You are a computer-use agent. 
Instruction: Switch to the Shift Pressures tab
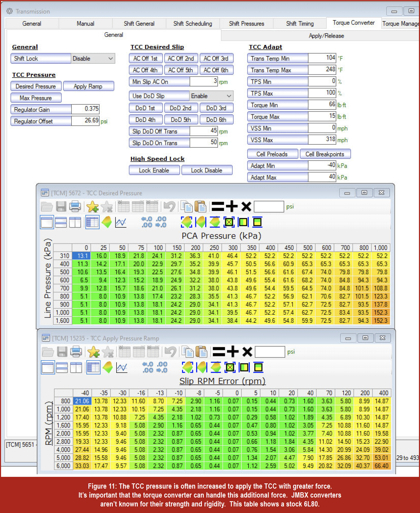[x=246, y=24]
